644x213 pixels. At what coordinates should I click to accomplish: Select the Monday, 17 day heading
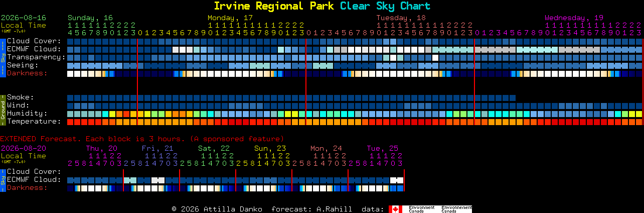230,18
